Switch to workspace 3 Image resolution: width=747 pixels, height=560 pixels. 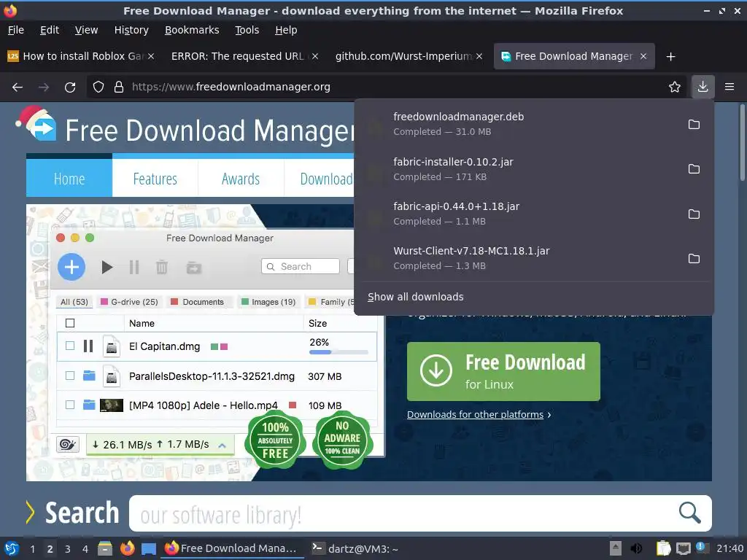[68, 549]
